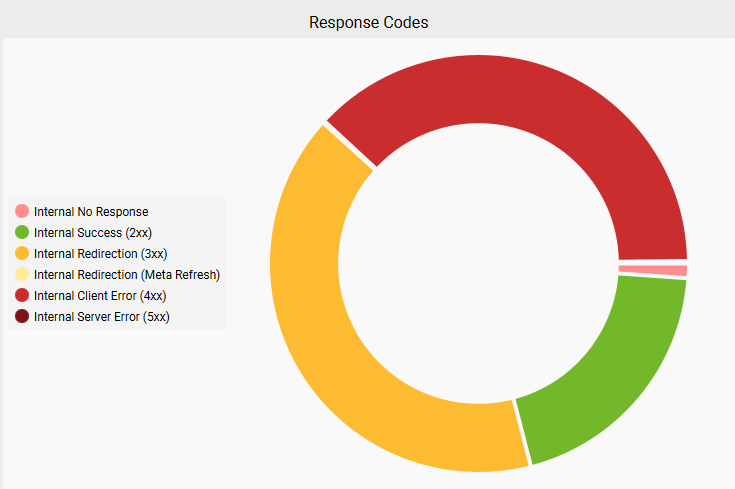Click the Response Codes chart title
735x489 pixels.
(x=368, y=22)
